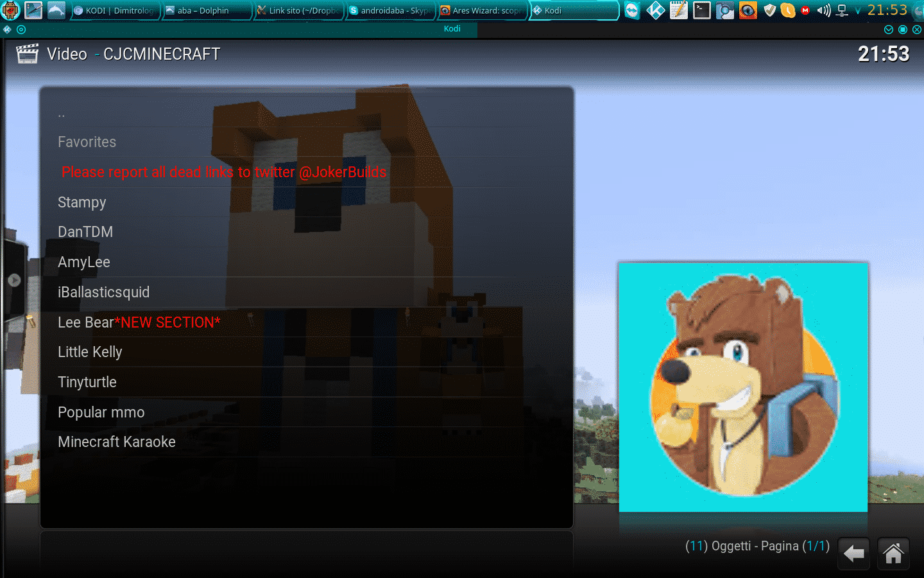This screenshot has width=924, height=578.
Task: Click the Video clapperboard icon
Action: tap(27, 54)
